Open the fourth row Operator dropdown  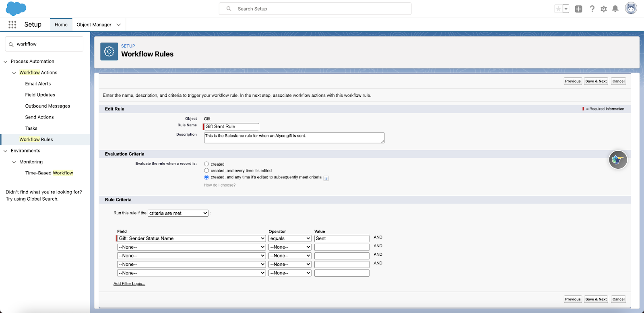click(290, 264)
